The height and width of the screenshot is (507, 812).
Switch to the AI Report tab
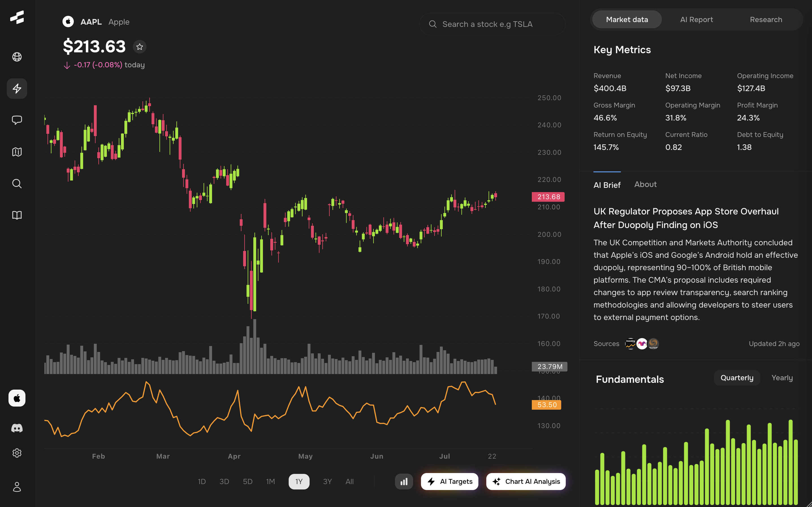[696, 20]
